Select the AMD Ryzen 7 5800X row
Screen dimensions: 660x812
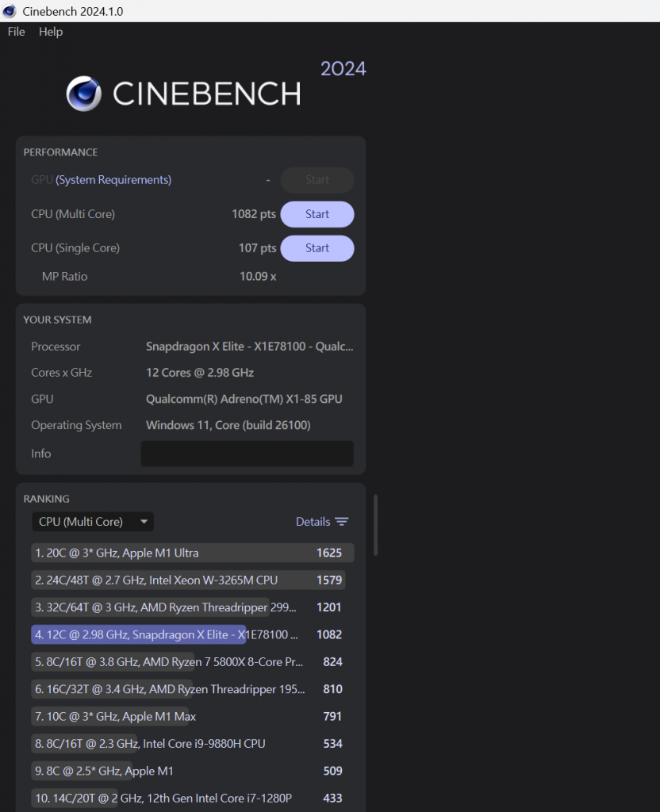pyautogui.click(x=192, y=662)
